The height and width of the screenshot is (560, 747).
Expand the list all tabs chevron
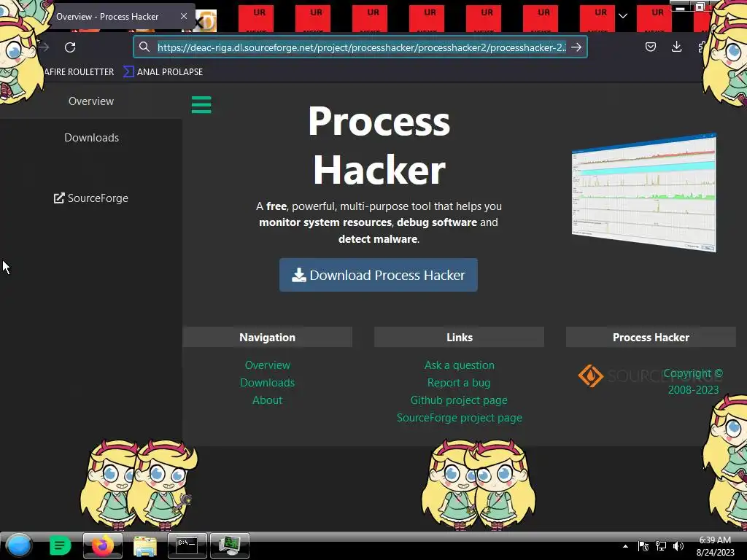point(623,16)
